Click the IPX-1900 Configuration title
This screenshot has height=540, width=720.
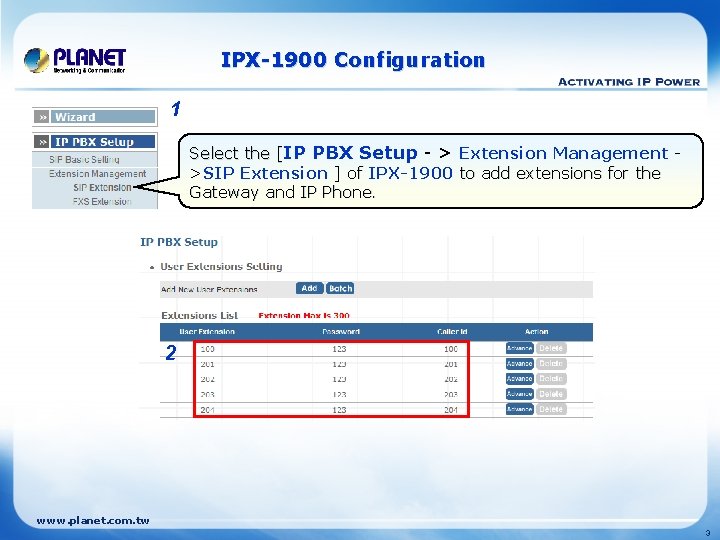(353, 60)
